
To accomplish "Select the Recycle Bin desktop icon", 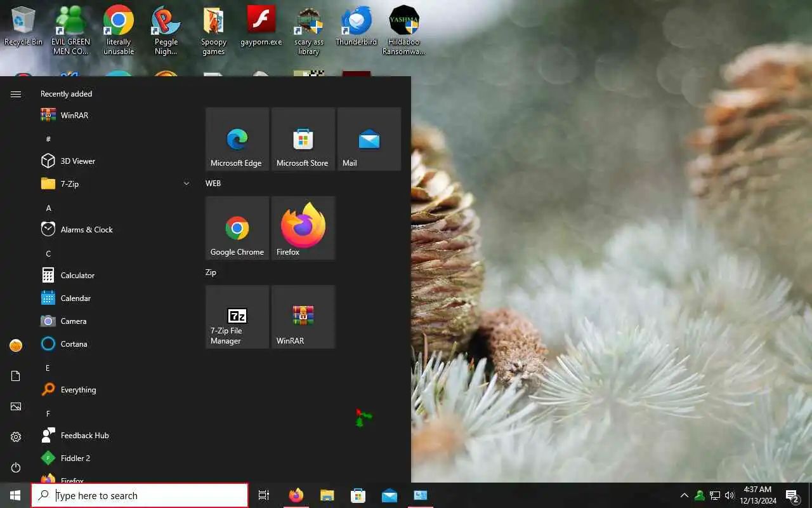I will coord(23,27).
